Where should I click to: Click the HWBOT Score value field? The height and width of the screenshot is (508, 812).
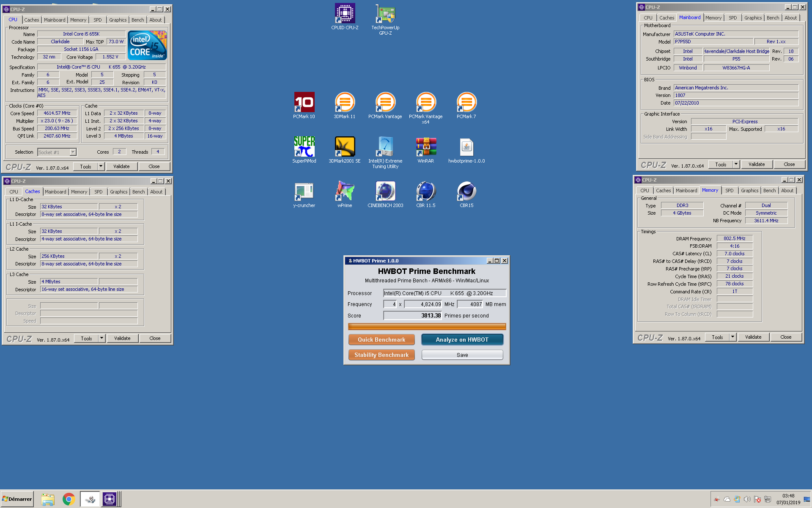pyautogui.click(x=412, y=315)
